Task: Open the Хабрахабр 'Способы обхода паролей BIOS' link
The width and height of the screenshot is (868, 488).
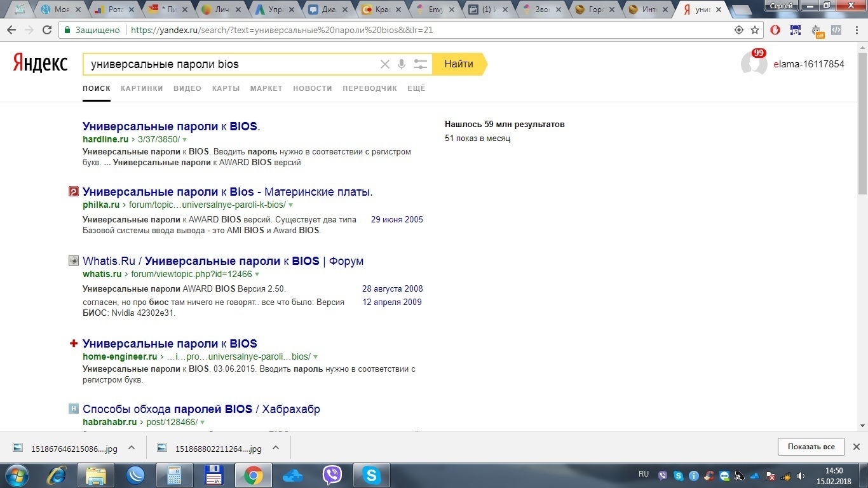Action: pos(201,409)
